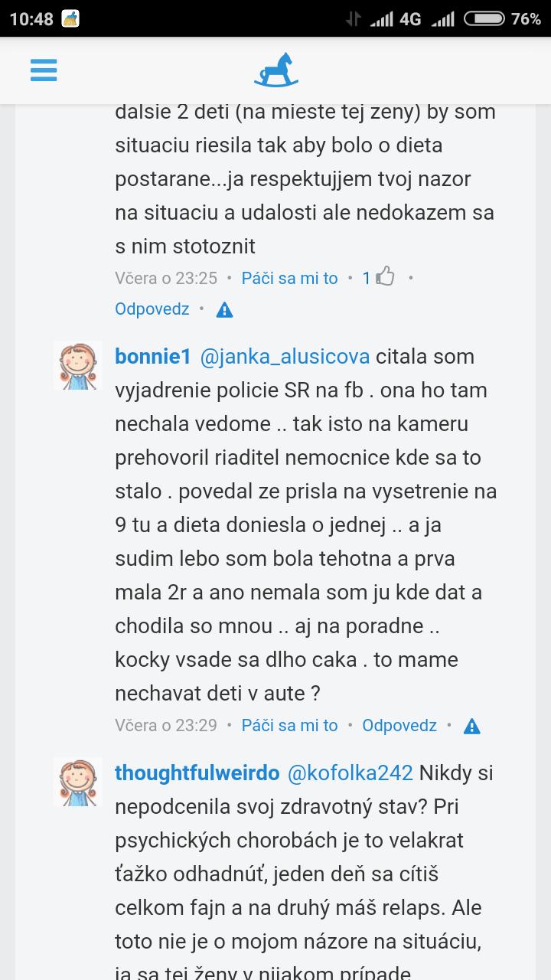Image resolution: width=551 pixels, height=980 pixels.
Task: Open bonnie1's avatar picture
Action: coord(77,366)
